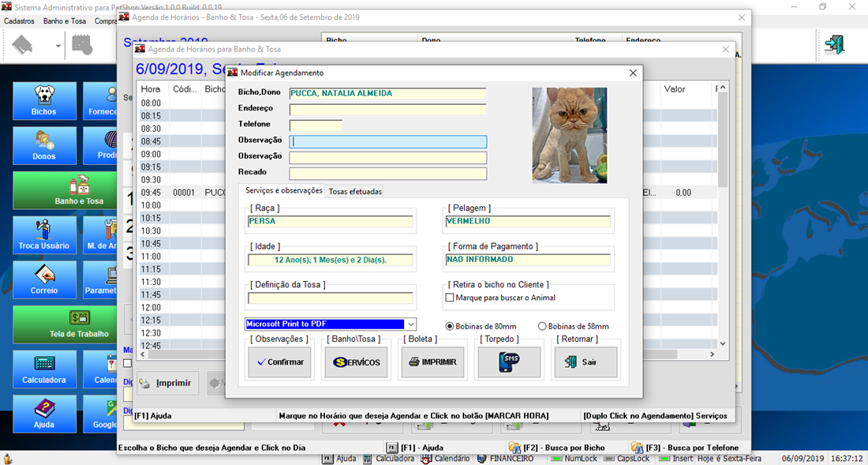Click the agenda horizontal scrollbar left arrow
Image resolution: width=868 pixels, height=465 pixels.
point(143,354)
